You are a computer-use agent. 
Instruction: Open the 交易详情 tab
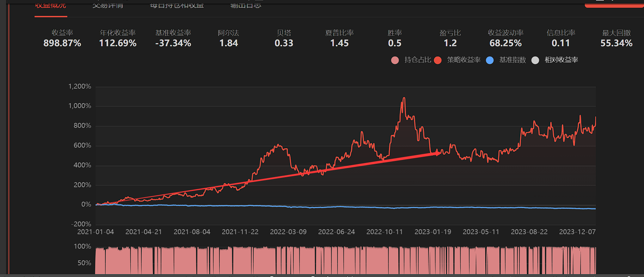tap(108, 6)
